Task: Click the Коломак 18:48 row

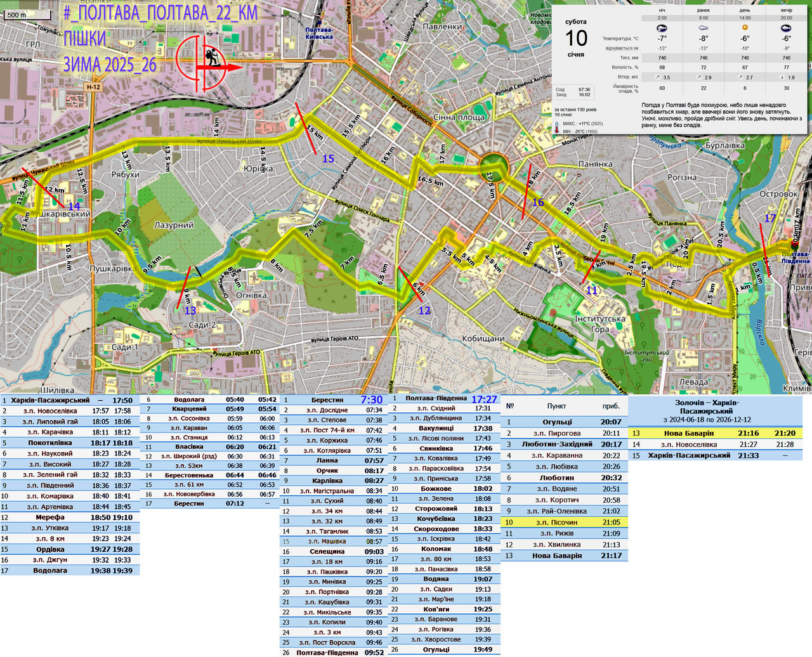Action: point(444,549)
